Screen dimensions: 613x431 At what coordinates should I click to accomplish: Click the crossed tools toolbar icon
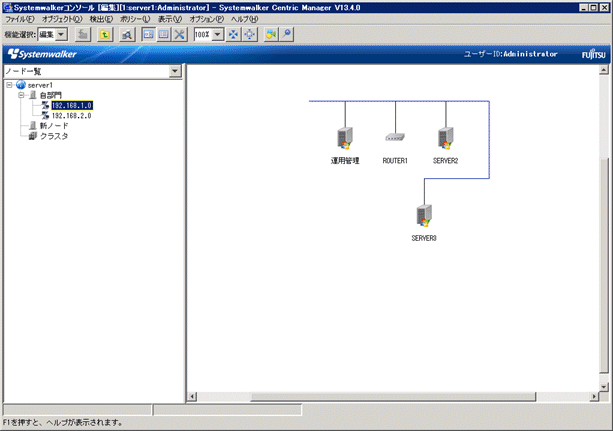(x=179, y=35)
